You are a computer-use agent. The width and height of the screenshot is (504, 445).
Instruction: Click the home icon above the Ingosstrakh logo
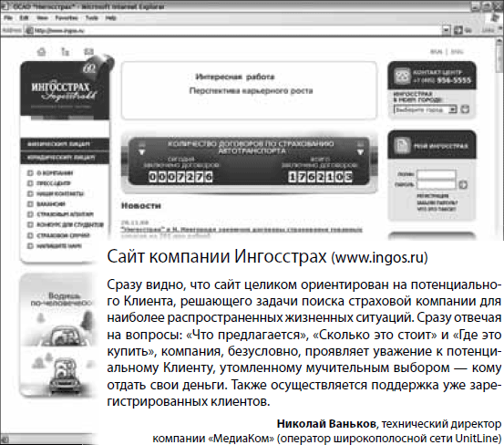[41, 51]
